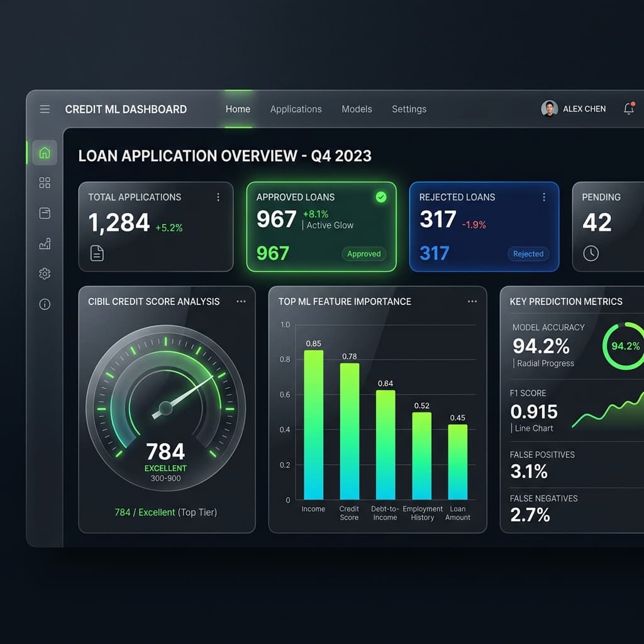Click the credit score gauge needle

point(183,397)
